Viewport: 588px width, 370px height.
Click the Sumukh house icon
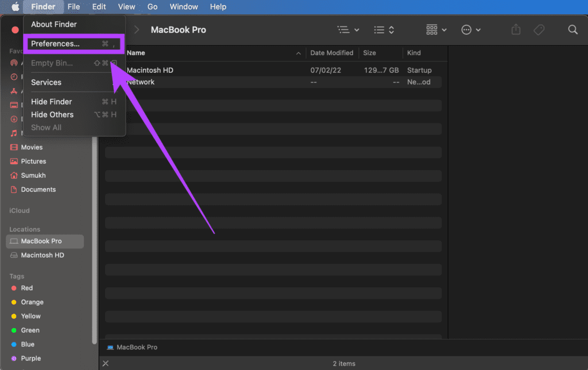tap(14, 176)
